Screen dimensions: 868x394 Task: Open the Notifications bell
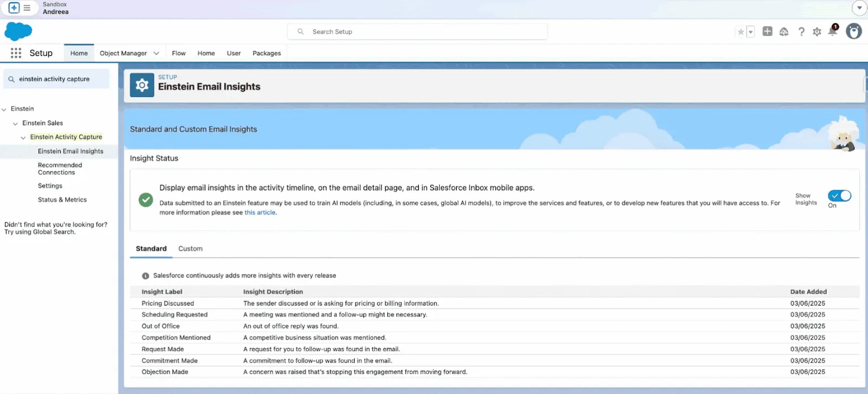click(833, 31)
